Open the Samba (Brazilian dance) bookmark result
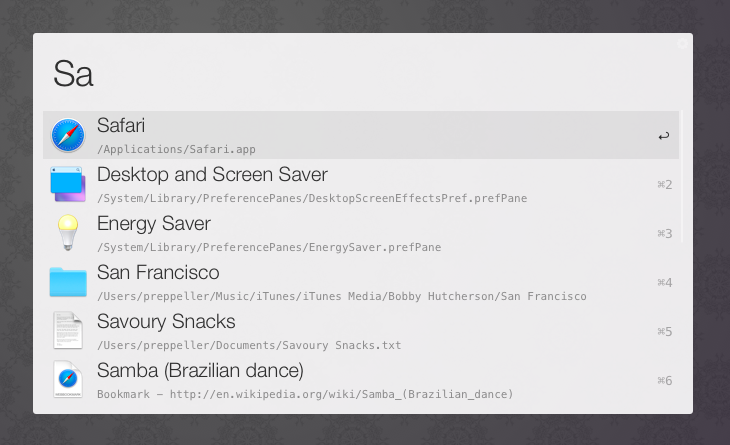 (x=200, y=371)
